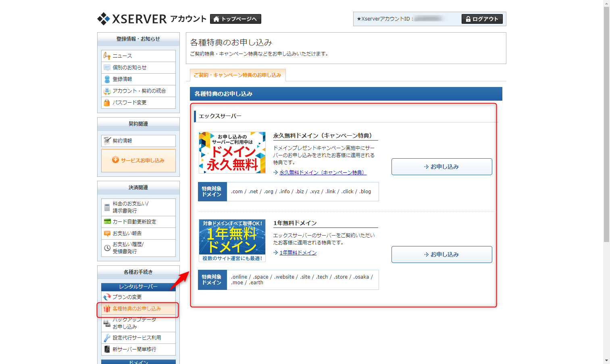Open 個別のお知らせ menu item
The image size is (610, 364).
pos(138,68)
